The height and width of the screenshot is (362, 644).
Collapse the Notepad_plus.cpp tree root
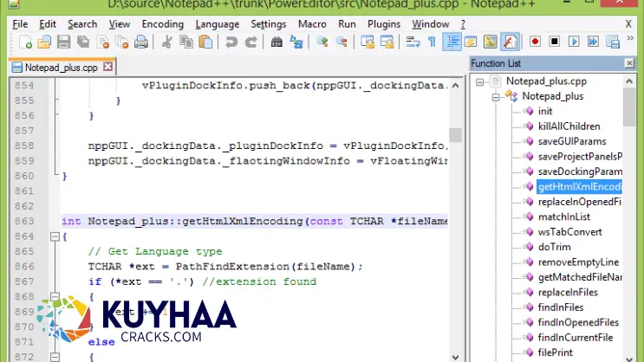click(479, 82)
